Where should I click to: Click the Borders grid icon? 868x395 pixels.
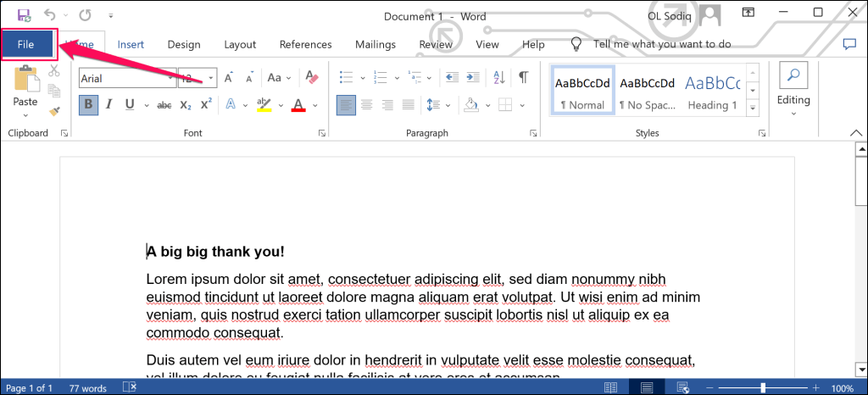pyautogui.click(x=505, y=104)
